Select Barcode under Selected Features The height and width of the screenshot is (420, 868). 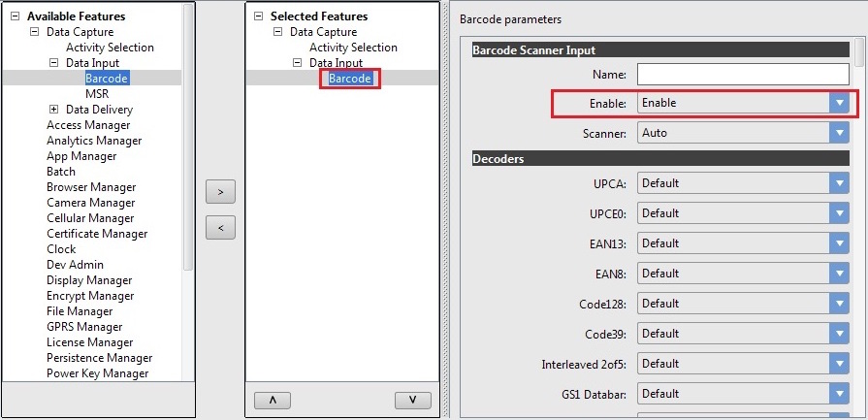(349, 79)
